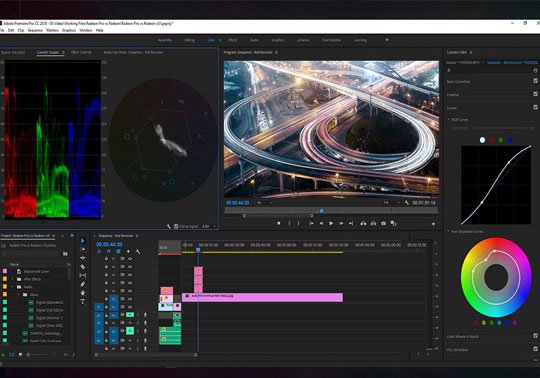Reset Lumetri effect arrow icon
Image resolution: width=540 pixels, height=378 pixels.
coord(536,70)
